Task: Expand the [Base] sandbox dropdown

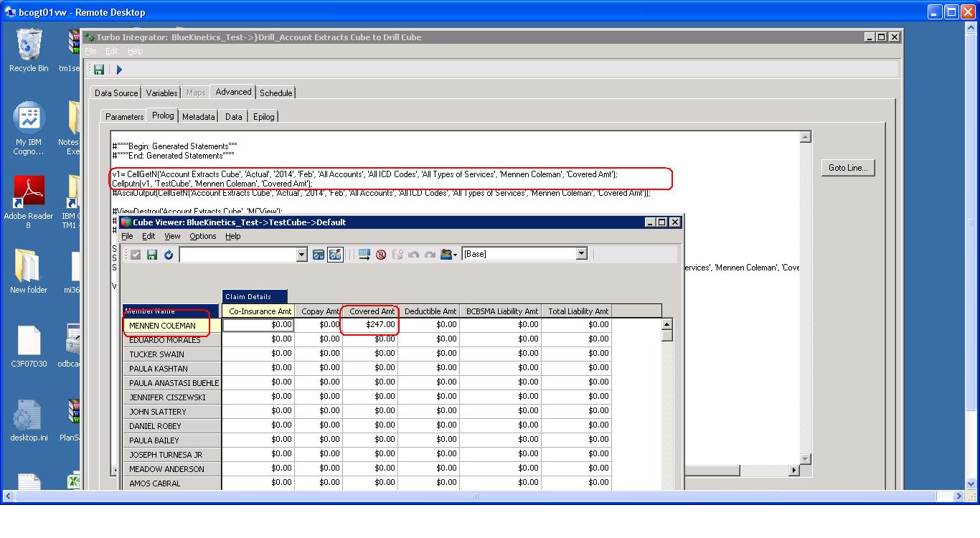Action: (x=581, y=254)
